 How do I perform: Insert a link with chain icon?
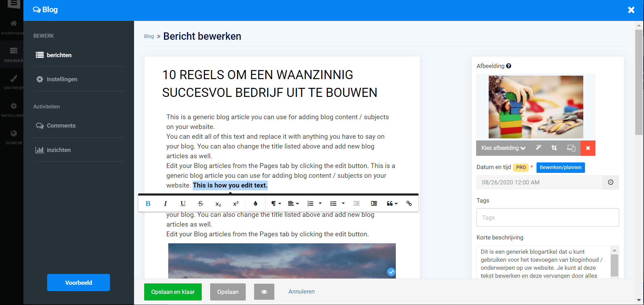click(409, 204)
